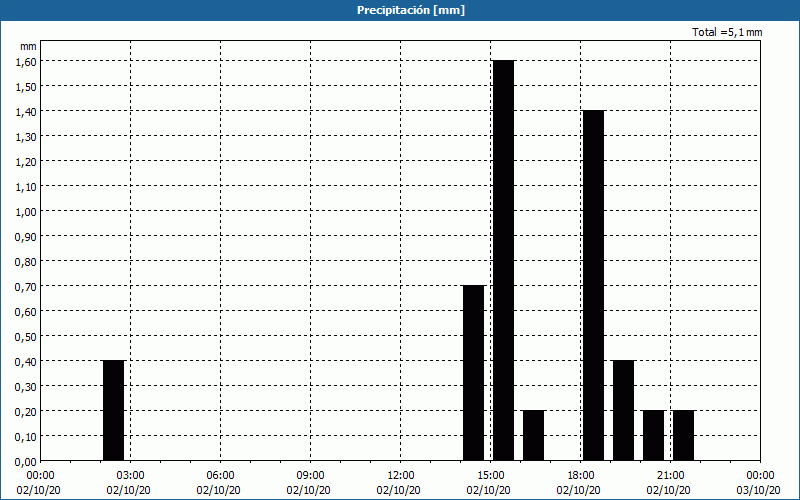Click the 06:00 time axis label

pos(220,476)
